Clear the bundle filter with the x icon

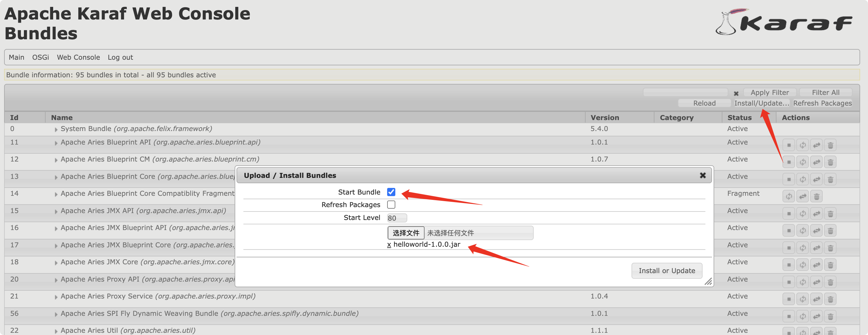[736, 93]
